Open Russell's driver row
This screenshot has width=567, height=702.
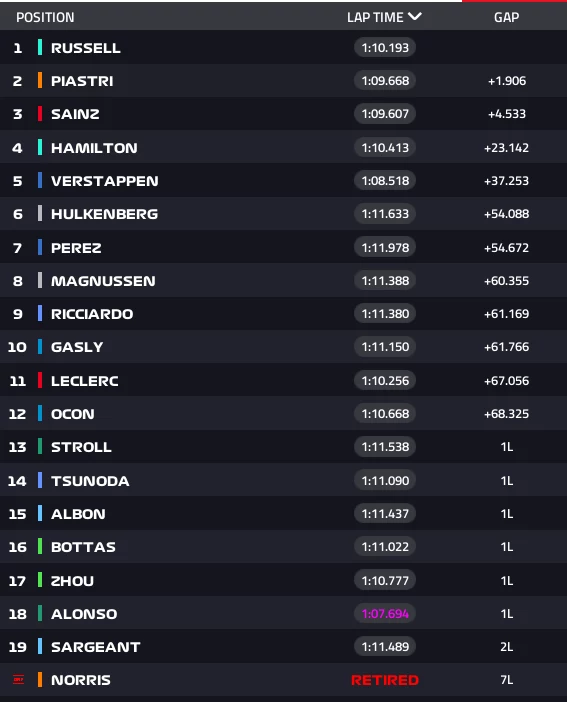coord(284,47)
